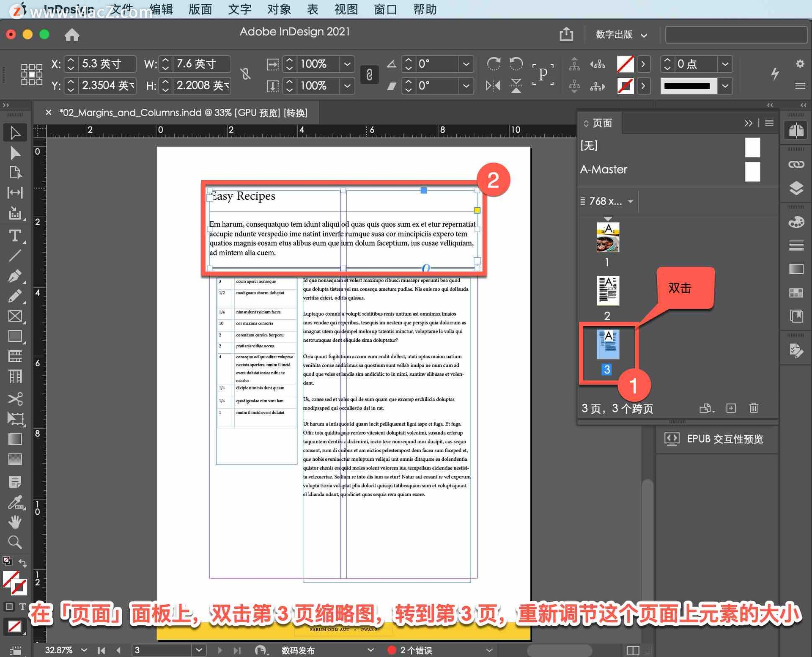
Task: Select the Note tool
Action: (15, 482)
